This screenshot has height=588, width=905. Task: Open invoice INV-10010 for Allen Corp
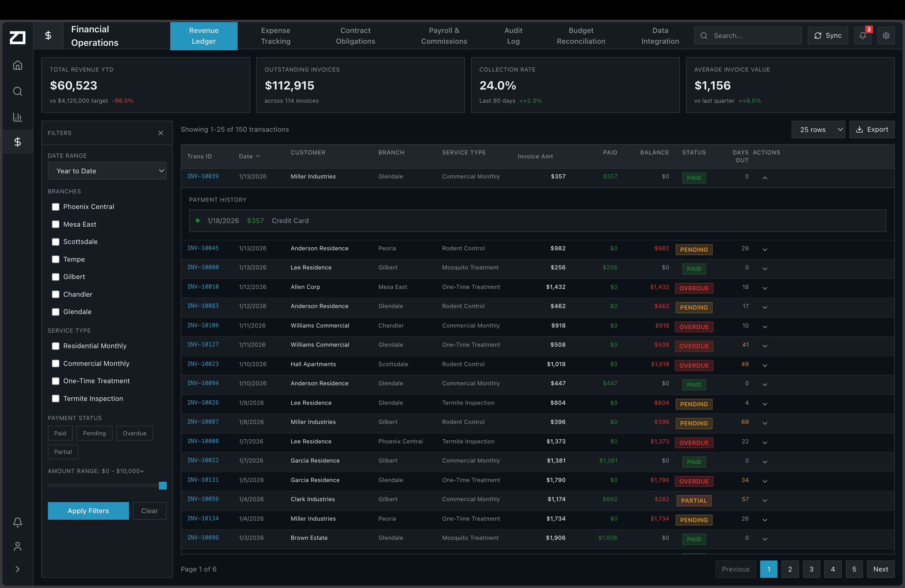pos(203,287)
